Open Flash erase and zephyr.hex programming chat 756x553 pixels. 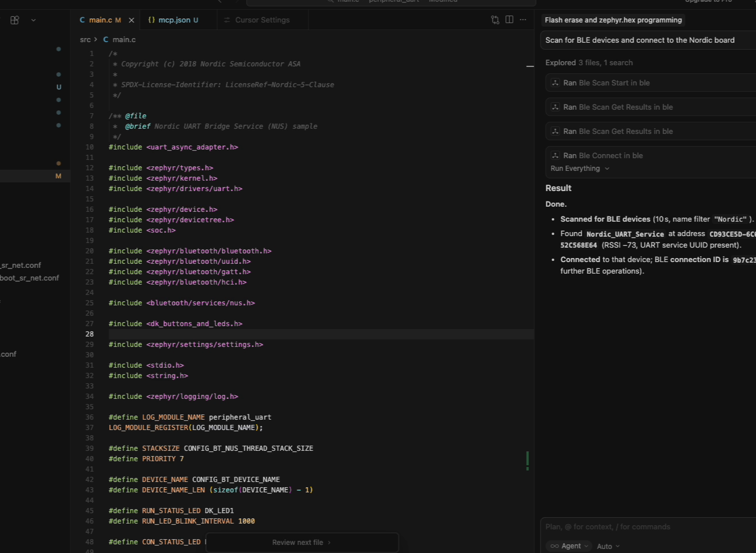(613, 20)
